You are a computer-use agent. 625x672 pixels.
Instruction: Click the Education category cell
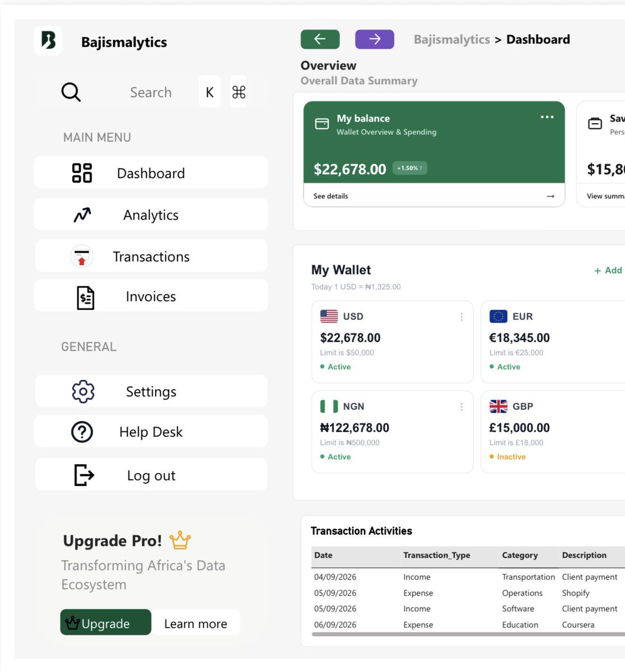coord(520,624)
